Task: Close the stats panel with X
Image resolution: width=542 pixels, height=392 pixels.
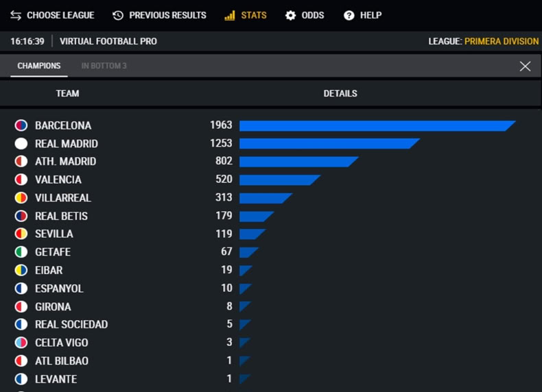Action: tap(525, 66)
